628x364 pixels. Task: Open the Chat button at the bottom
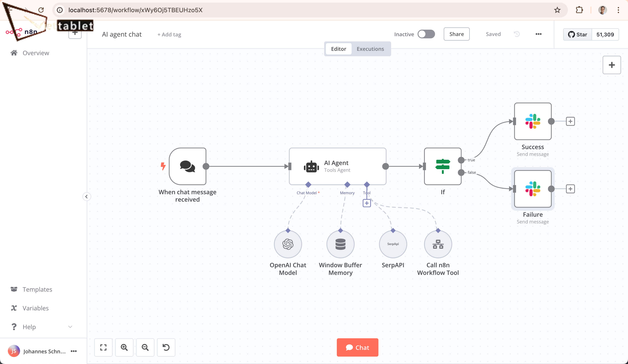(357, 347)
